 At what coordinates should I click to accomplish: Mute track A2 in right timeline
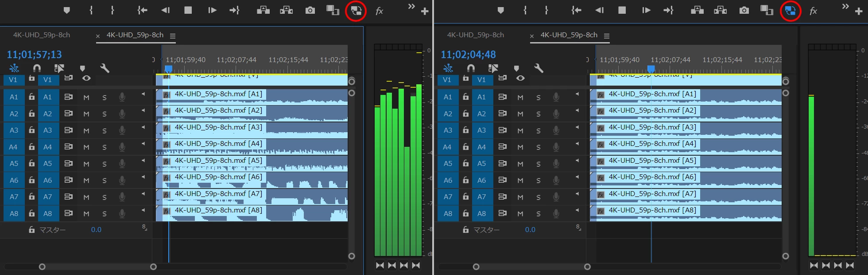(x=520, y=114)
